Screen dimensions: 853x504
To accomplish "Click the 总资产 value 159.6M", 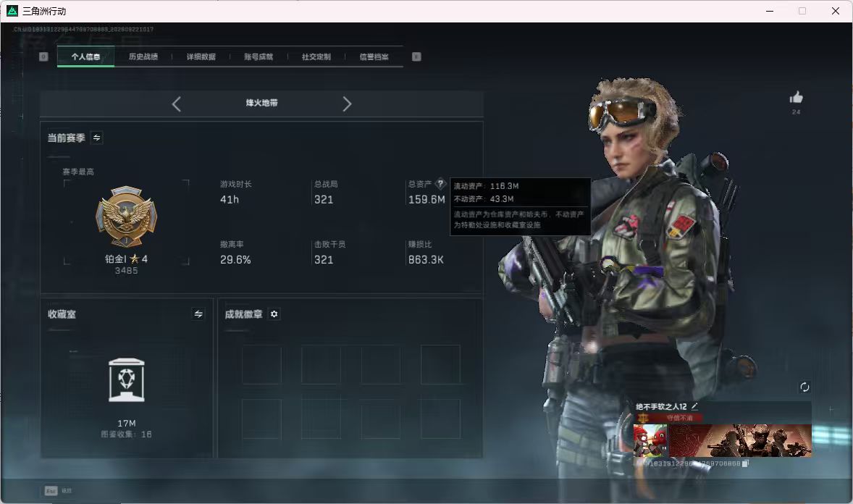I will [x=426, y=200].
